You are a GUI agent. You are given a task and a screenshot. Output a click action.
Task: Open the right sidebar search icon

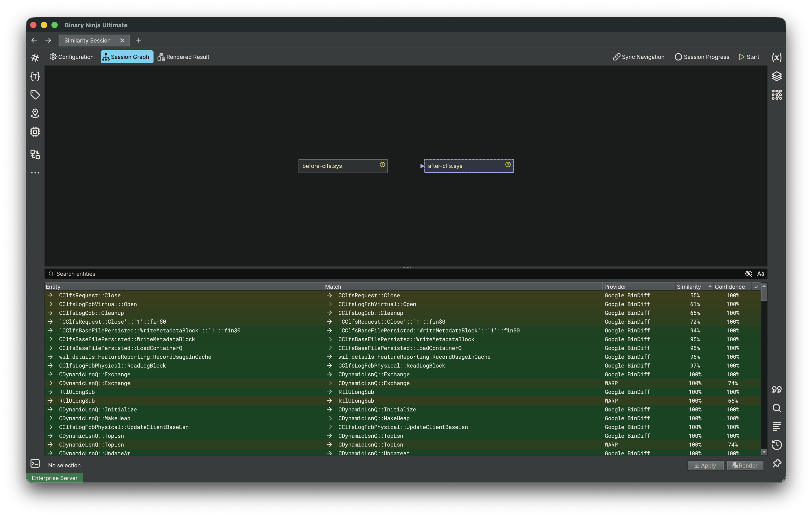point(777,408)
